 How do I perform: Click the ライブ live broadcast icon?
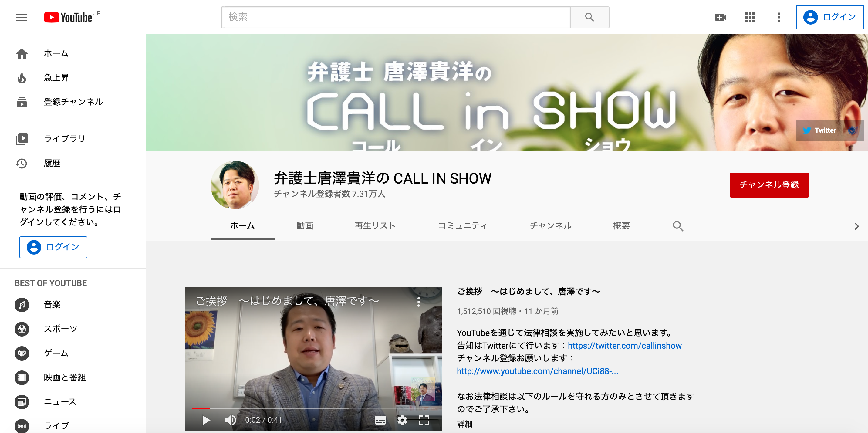pos(22,426)
